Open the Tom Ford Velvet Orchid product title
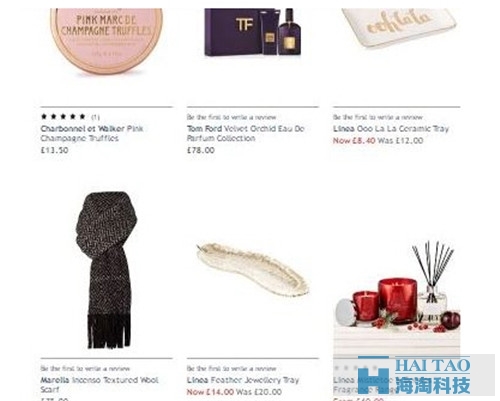 point(246,133)
